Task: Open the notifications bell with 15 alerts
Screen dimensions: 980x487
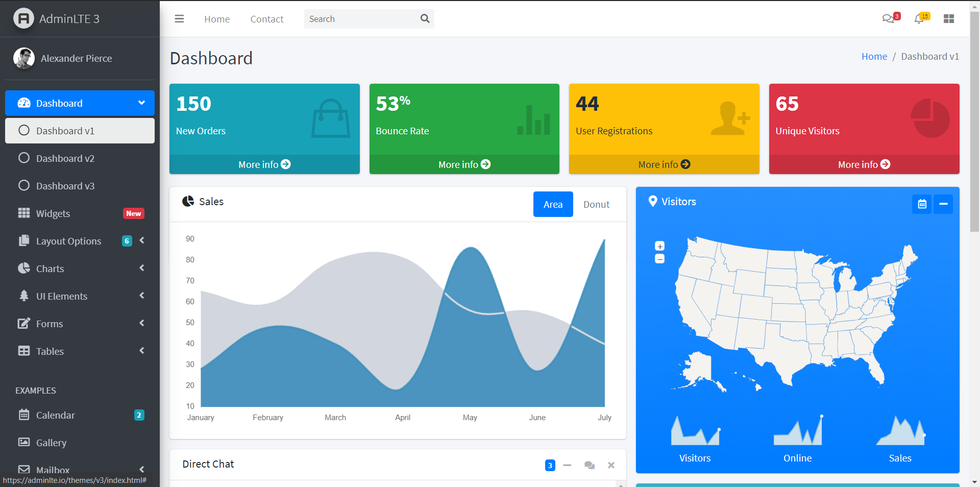Action: click(x=920, y=18)
